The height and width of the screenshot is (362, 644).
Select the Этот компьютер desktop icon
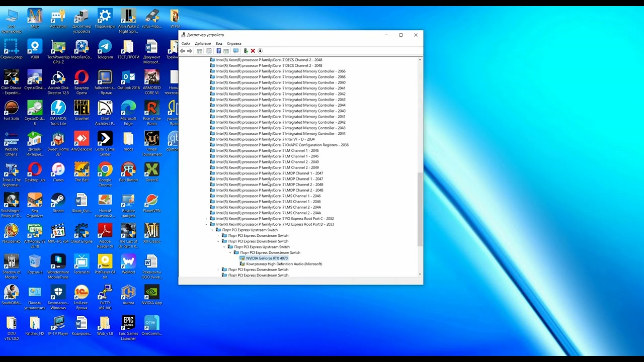point(11,21)
